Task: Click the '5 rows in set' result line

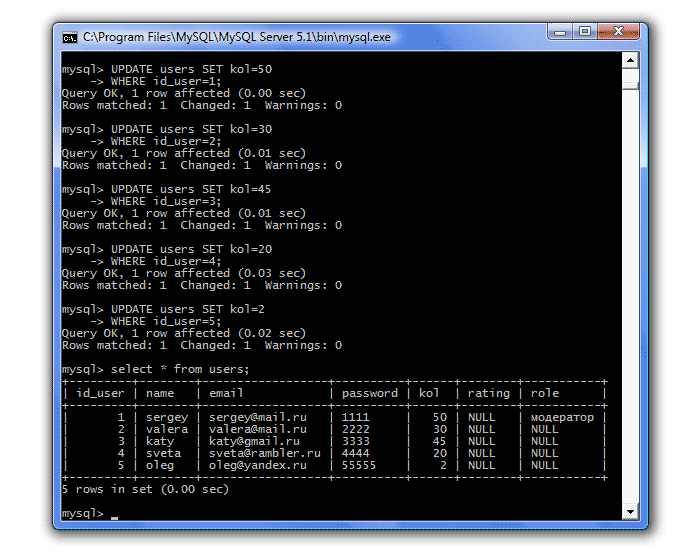Action: coord(145,489)
